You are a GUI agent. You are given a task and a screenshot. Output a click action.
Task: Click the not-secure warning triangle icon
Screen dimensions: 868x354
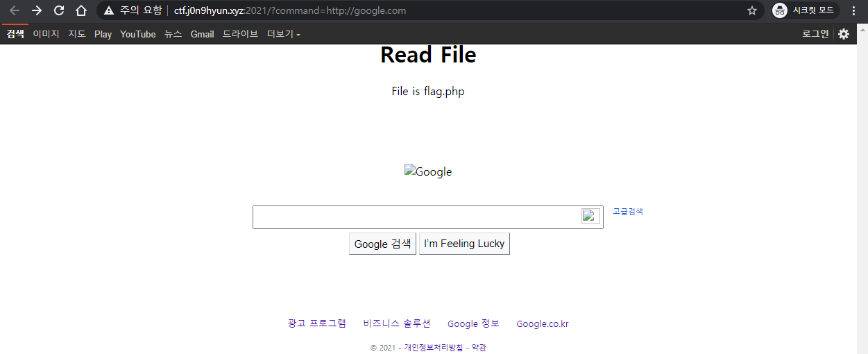coord(109,10)
